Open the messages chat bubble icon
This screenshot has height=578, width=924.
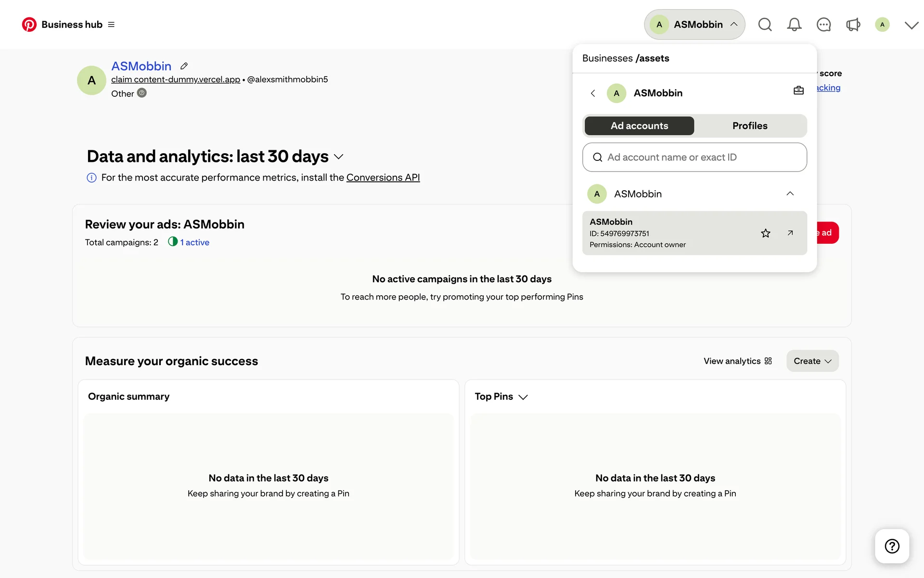(823, 25)
